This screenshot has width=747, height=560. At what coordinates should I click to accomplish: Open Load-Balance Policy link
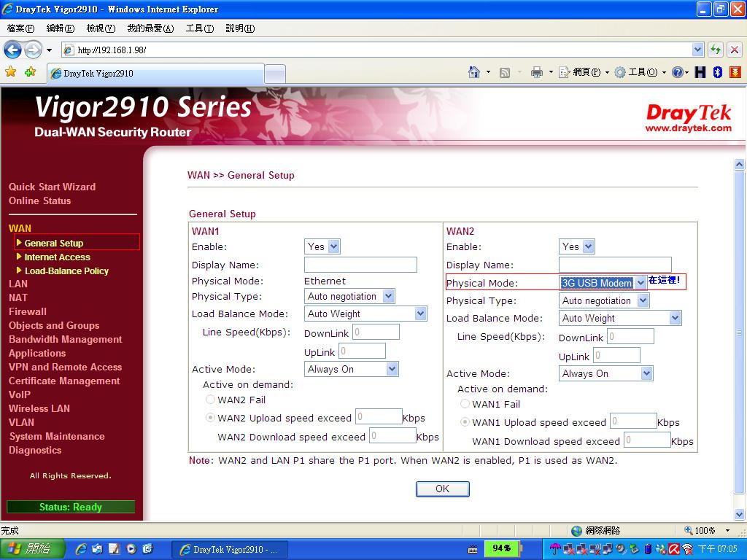coord(66,271)
